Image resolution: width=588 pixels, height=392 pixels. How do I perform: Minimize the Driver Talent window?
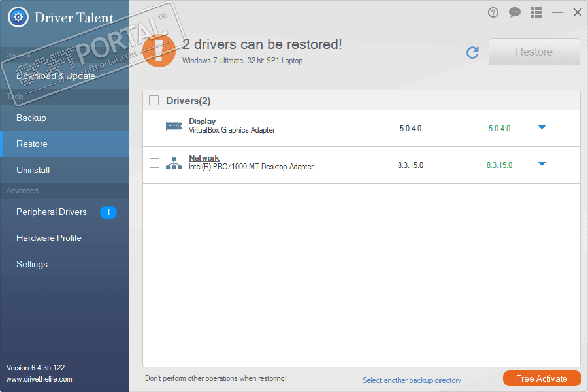[557, 13]
